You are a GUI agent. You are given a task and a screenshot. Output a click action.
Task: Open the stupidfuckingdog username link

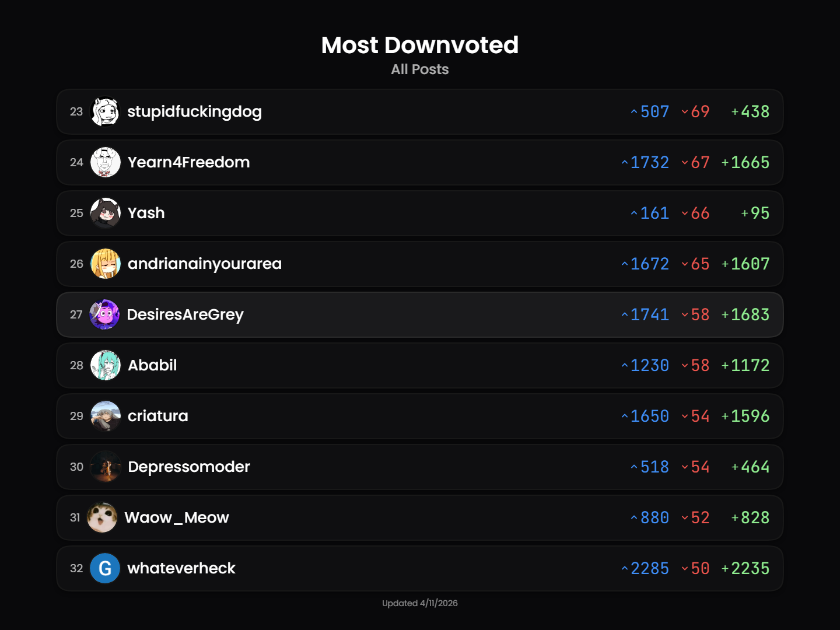click(194, 111)
